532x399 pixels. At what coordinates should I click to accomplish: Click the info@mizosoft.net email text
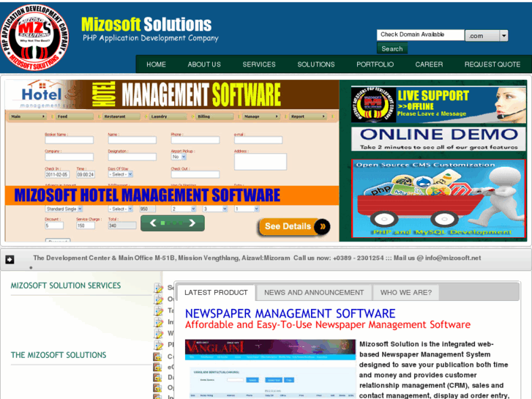tap(453, 258)
